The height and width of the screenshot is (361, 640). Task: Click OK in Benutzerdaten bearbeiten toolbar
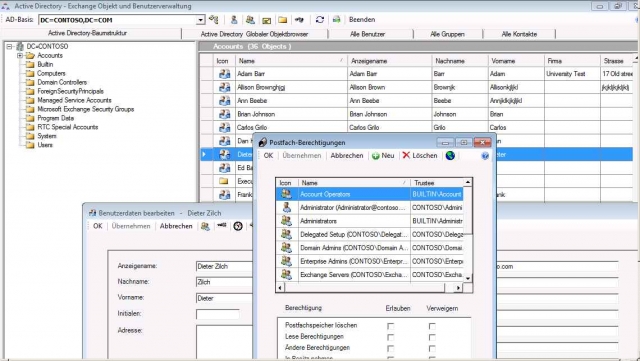click(98, 226)
